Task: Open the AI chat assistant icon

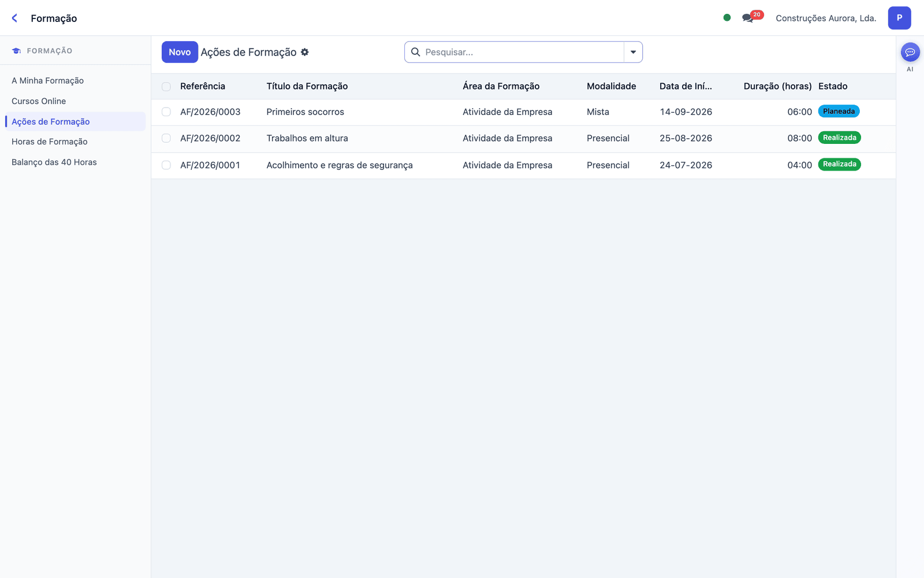Action: [910, 53]
